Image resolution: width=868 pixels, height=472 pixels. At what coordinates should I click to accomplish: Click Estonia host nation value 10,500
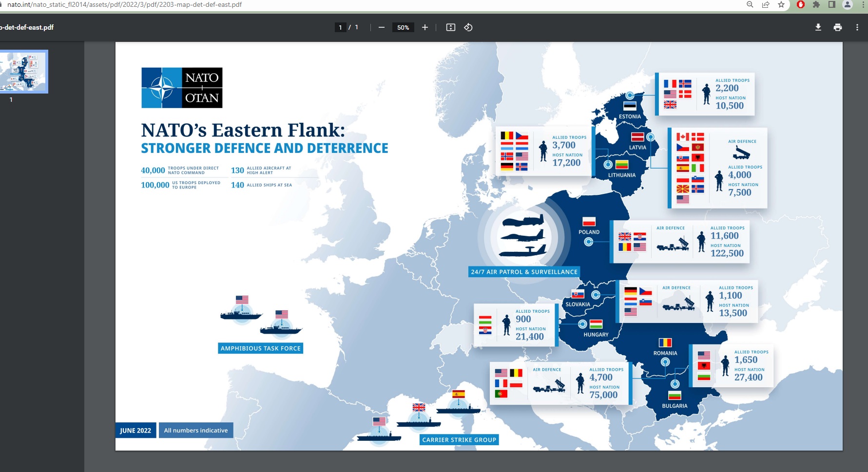730,106
